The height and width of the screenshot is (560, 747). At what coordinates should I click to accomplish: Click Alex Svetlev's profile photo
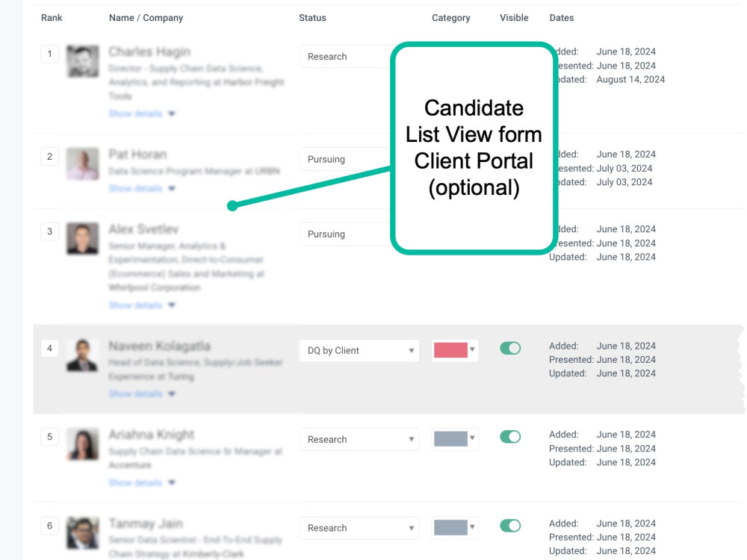click(83, 238)
